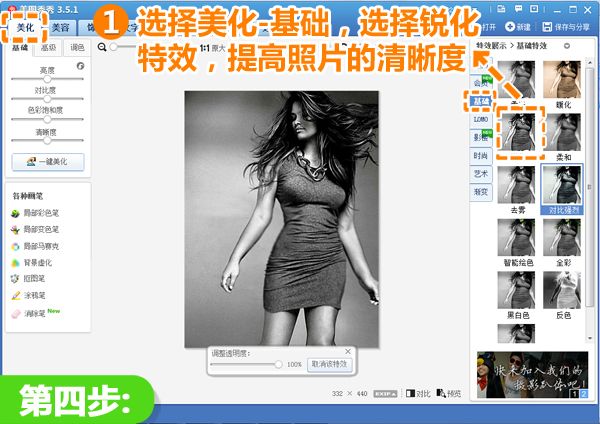Open the 预览 preview mode
This screenshot has height=424, width=600.
pos(448,393)
